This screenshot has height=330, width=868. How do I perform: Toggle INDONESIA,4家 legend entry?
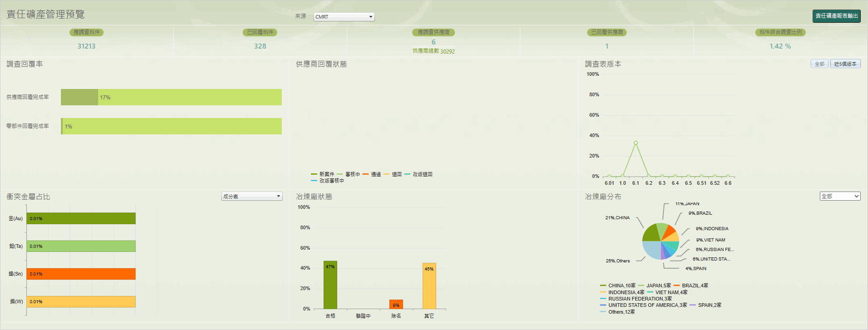pos(622,292)
